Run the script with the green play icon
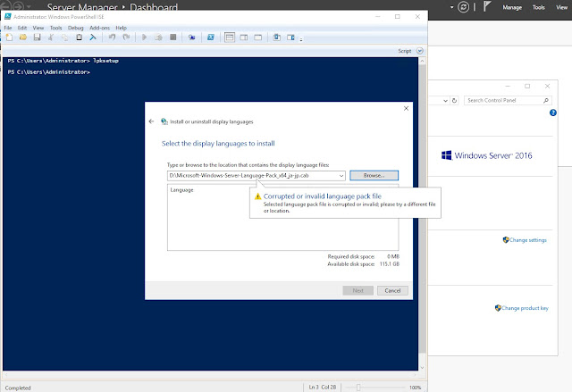Viewport: 572px width, 392px height. [145, 38]
